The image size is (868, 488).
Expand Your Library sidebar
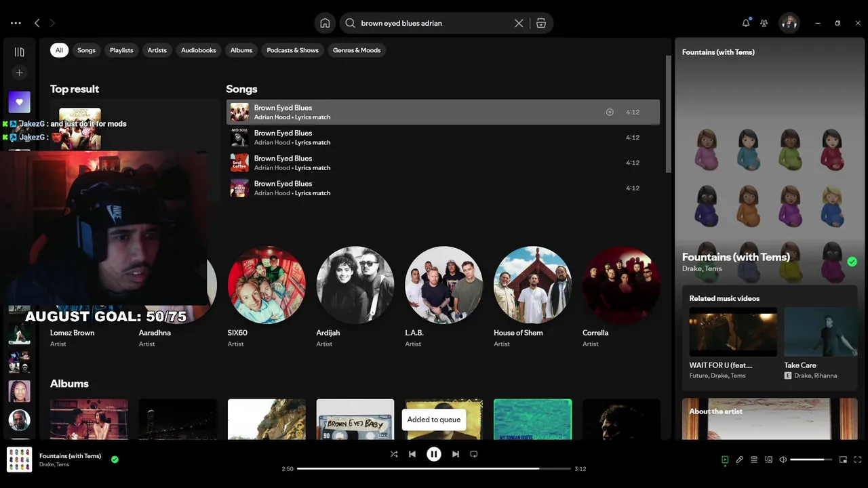click(x=19, y=52)
